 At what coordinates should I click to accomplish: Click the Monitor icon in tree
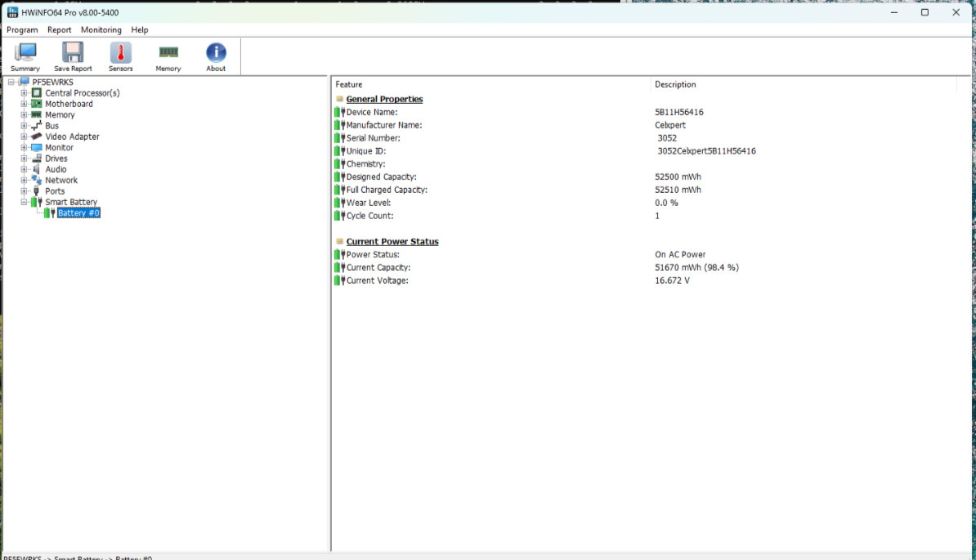tap(37, 147)
